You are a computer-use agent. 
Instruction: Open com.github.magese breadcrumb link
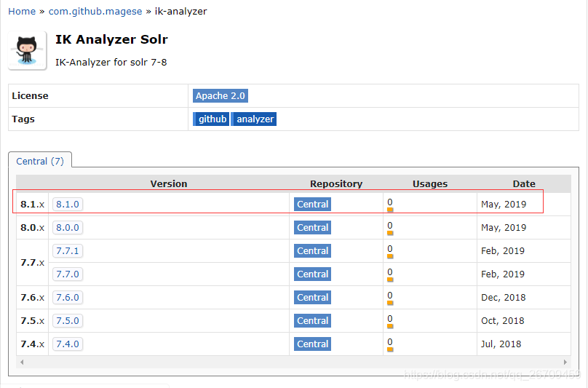(x=95, y=11)
